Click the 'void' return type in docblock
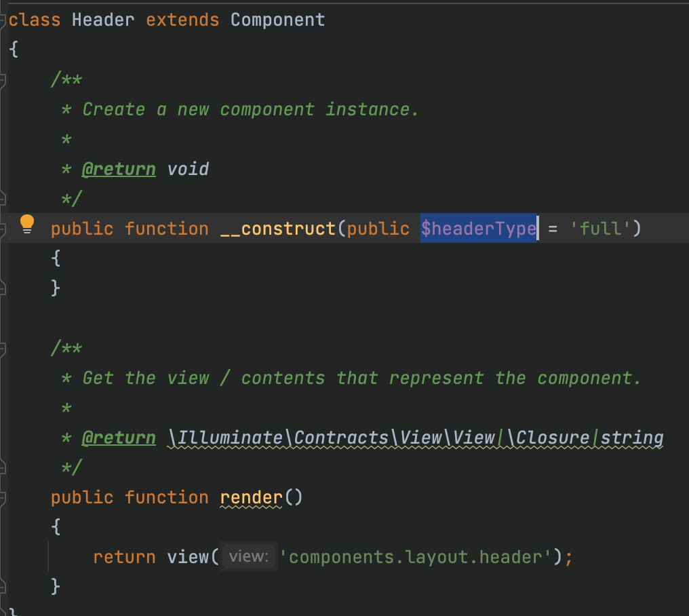The width and height of the screenshot is (689, 616). pyautogui.click(x=188, y=170)
